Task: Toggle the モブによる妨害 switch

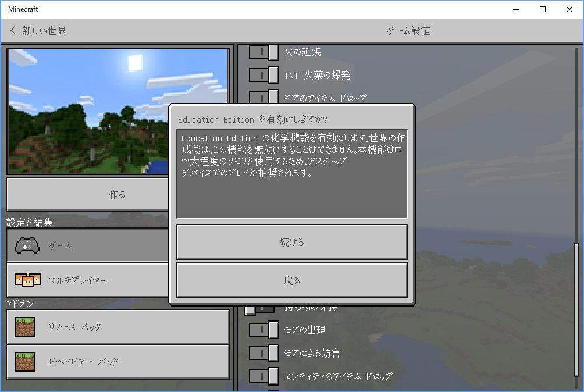Action: pyautogui.click(x=263, y=353)
